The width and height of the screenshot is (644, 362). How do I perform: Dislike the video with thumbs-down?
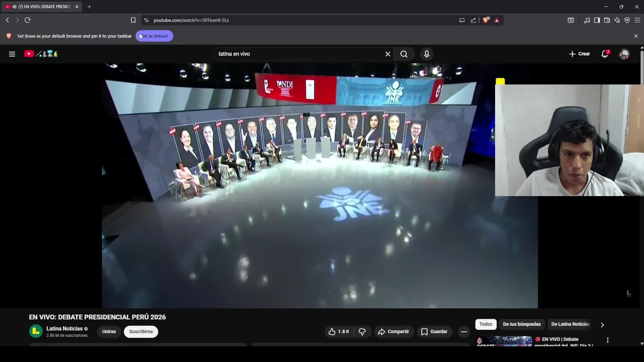(362, 331)
